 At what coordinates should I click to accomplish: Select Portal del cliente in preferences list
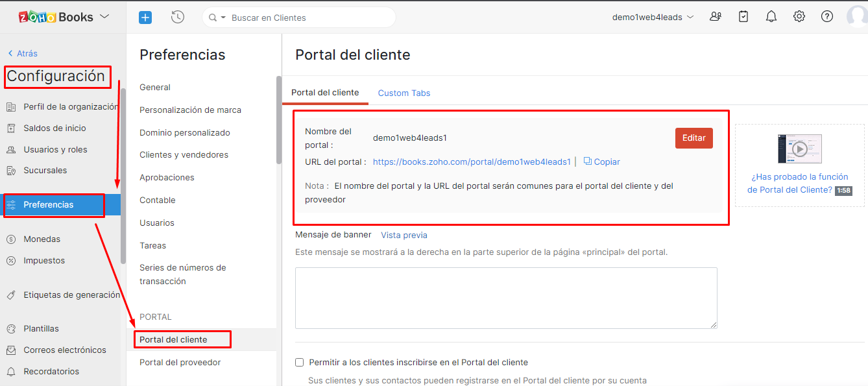(173, 340)
